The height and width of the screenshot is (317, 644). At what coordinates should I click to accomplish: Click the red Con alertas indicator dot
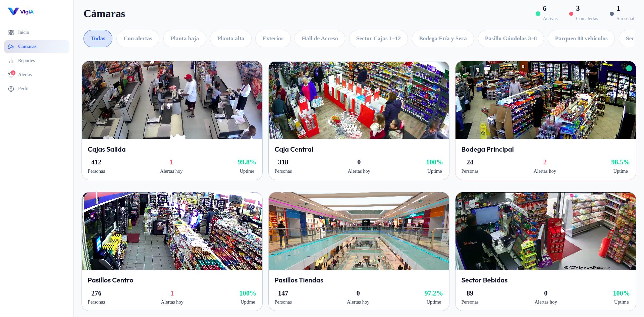click(x=571, y=14)
